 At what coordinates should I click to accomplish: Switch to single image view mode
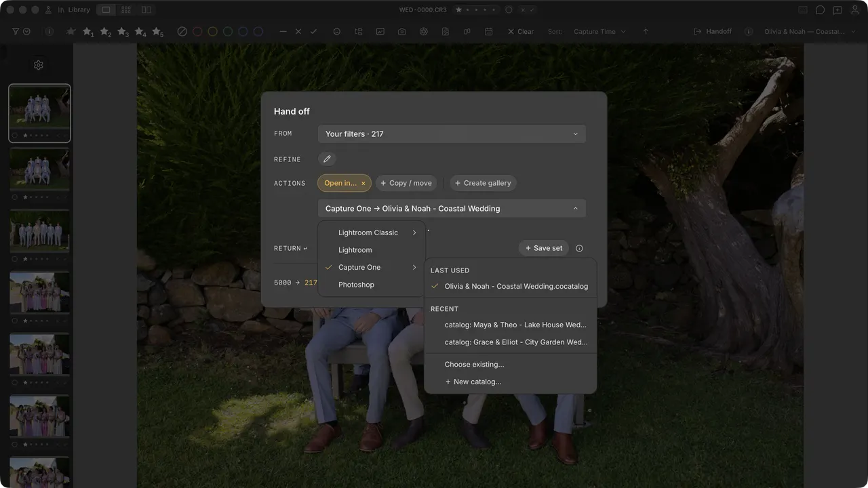[x=106, y=10]
